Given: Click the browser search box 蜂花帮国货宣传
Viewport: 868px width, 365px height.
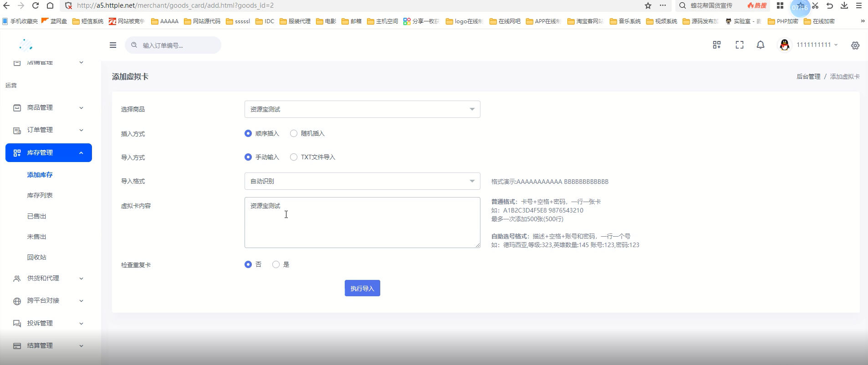Looking at the screenshot, I should pyautogui.click(x=711, y=5).
